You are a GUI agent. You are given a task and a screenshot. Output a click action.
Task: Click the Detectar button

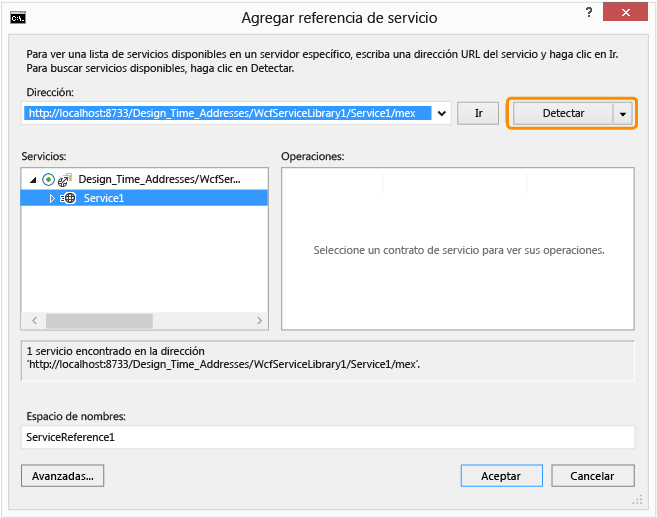563,114
